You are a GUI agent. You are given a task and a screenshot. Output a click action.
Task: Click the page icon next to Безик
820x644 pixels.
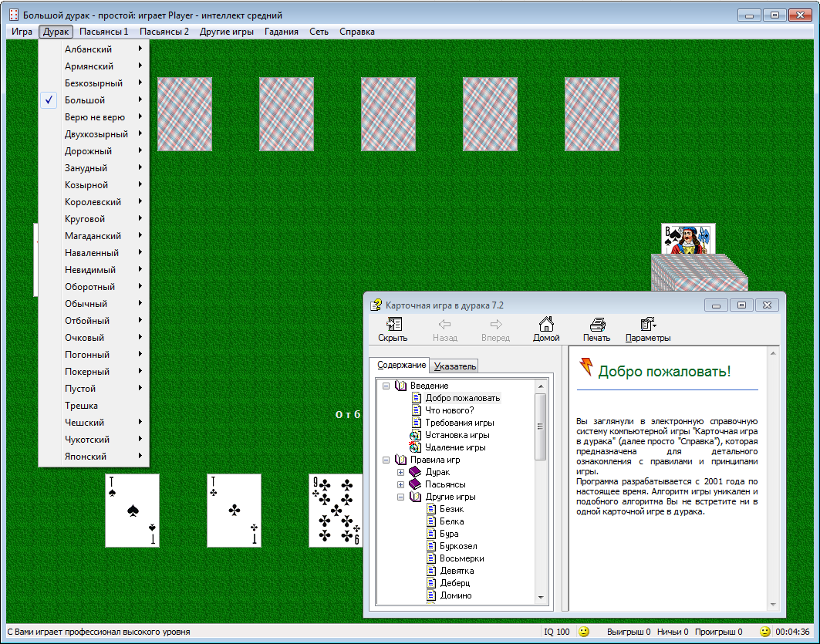[x=431, y=509]
